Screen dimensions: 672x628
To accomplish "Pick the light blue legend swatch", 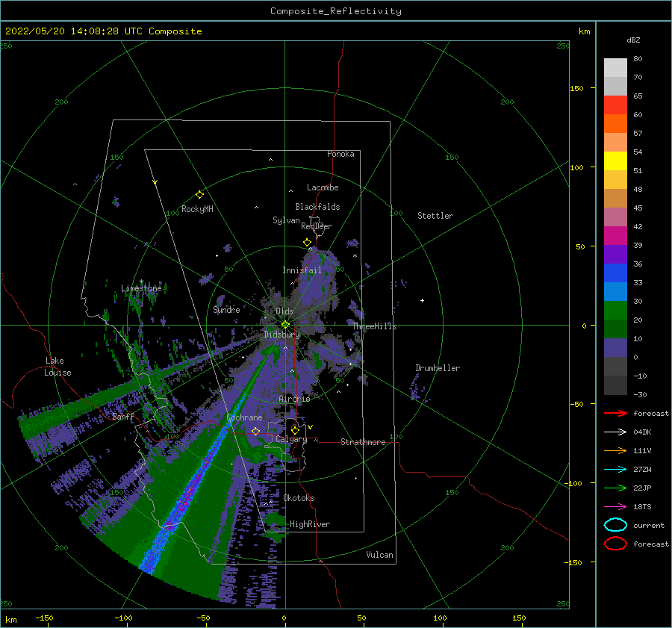I will pos(615,291).
